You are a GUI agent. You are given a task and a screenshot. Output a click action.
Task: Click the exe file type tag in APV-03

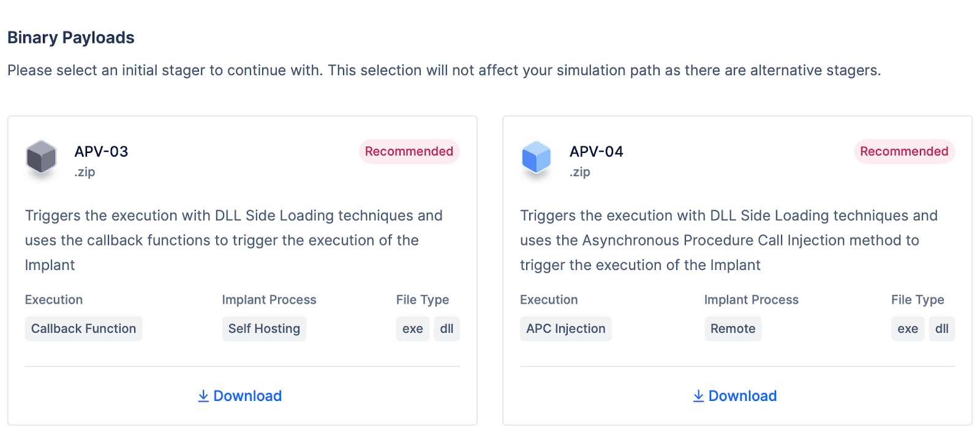point(412,329)
